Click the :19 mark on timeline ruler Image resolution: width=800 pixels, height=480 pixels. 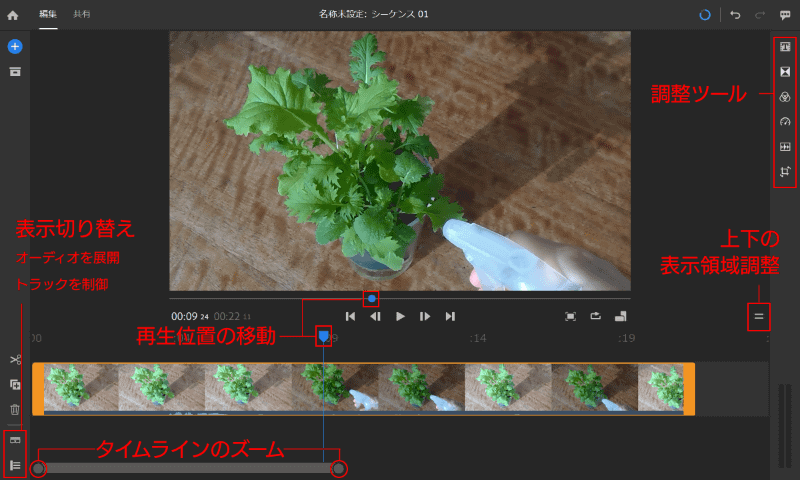[x=626, y=338]
